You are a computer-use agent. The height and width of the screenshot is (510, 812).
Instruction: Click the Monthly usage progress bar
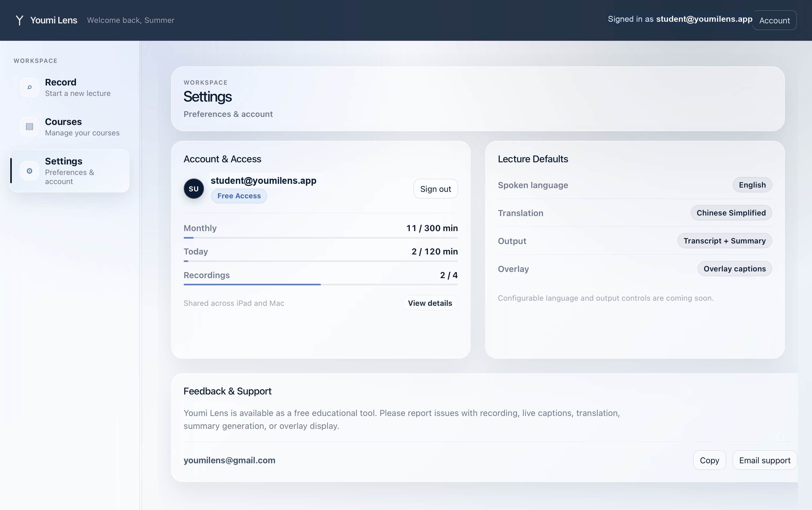tap(321, 238)
